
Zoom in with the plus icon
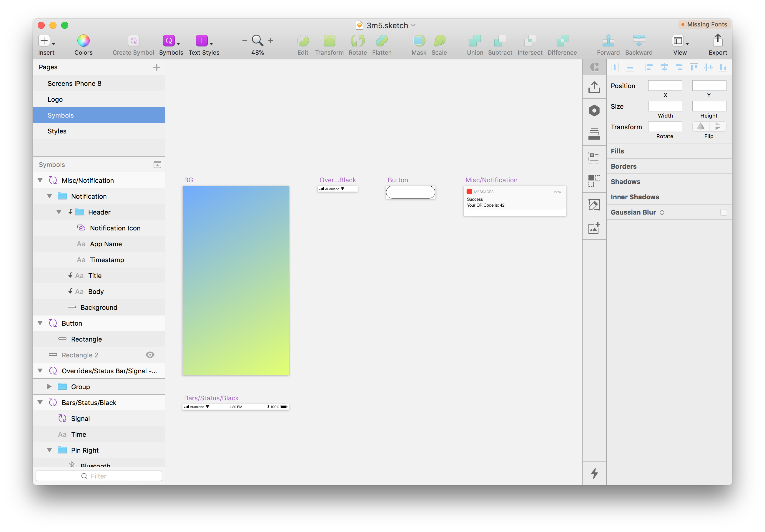point(271,41)
